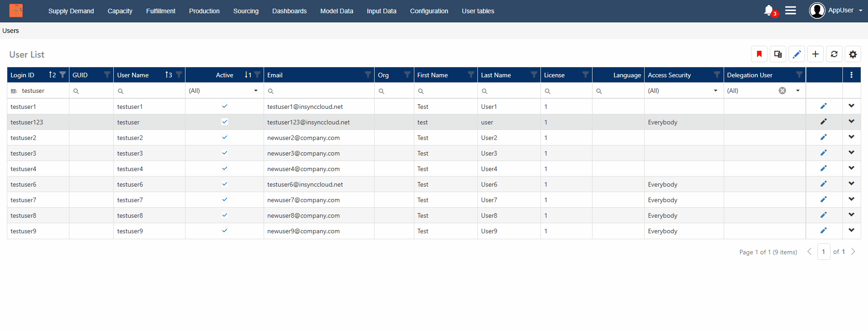Open the Active filter dropdown
Image resolution: width=868 pixels, height=333 pixels.
(255, 91)
